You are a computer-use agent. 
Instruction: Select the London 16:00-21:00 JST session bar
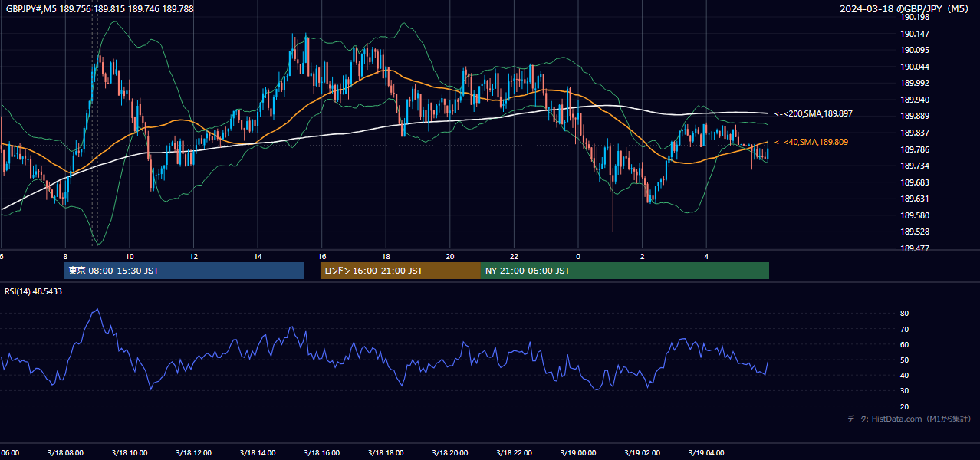pos(400,271)
